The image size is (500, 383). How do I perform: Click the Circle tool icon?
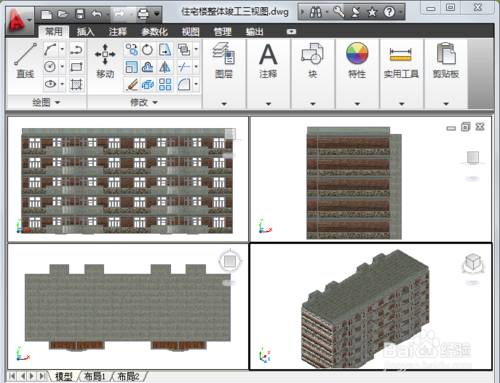tap(50, 67)
